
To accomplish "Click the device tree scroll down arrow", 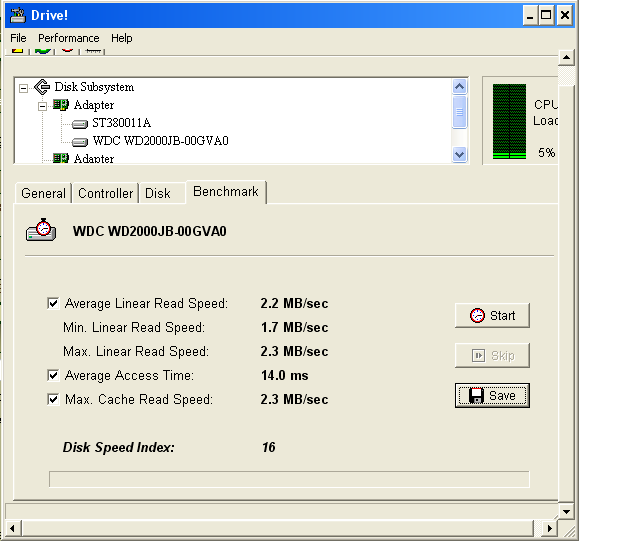I will pyautogui.click(x=460, y=155).
